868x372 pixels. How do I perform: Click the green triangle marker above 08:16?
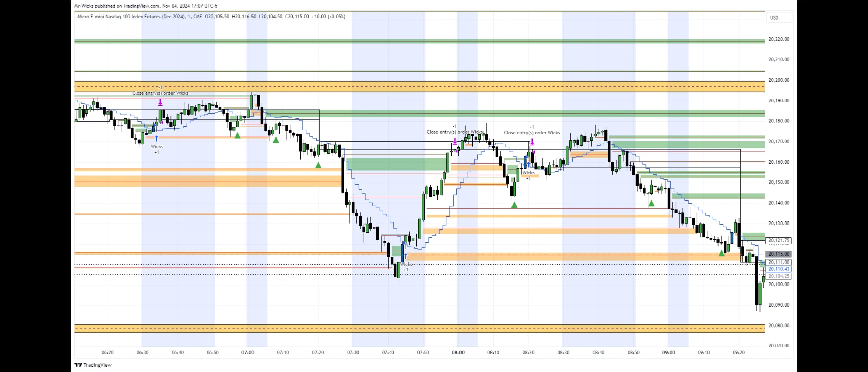[x=514, y=205]
